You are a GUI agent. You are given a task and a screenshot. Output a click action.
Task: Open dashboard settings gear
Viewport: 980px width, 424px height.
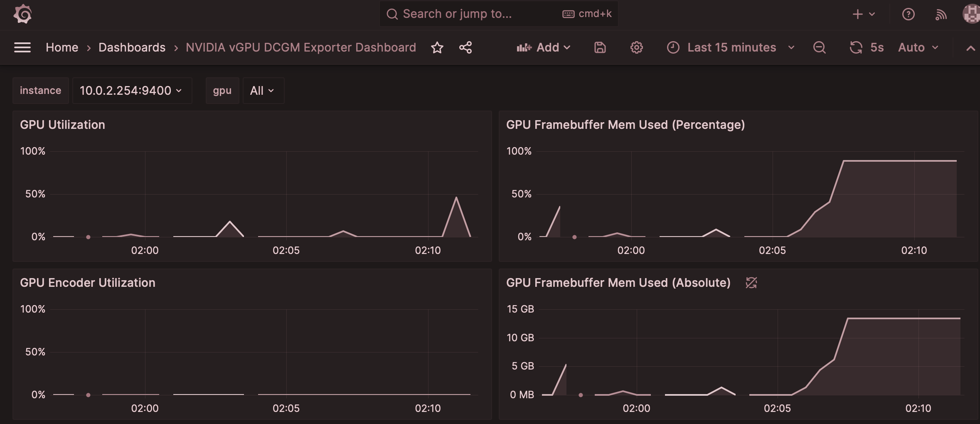coord(636,47)
